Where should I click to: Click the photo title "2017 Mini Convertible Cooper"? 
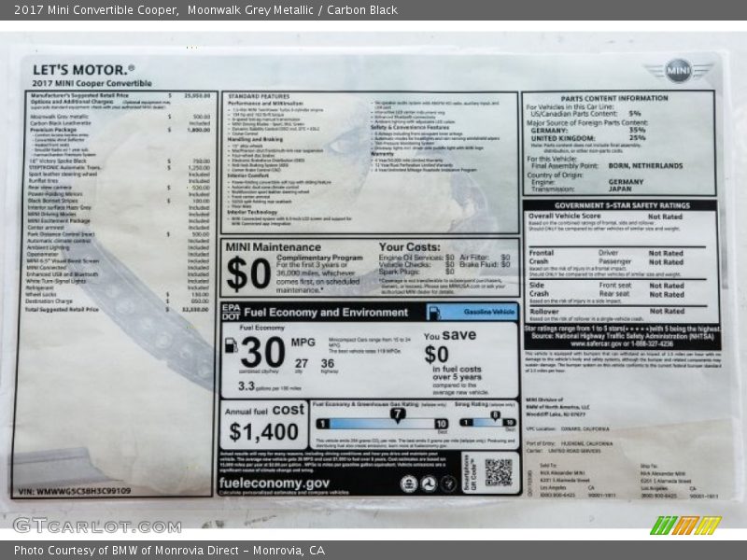click(x=96, y=9)
